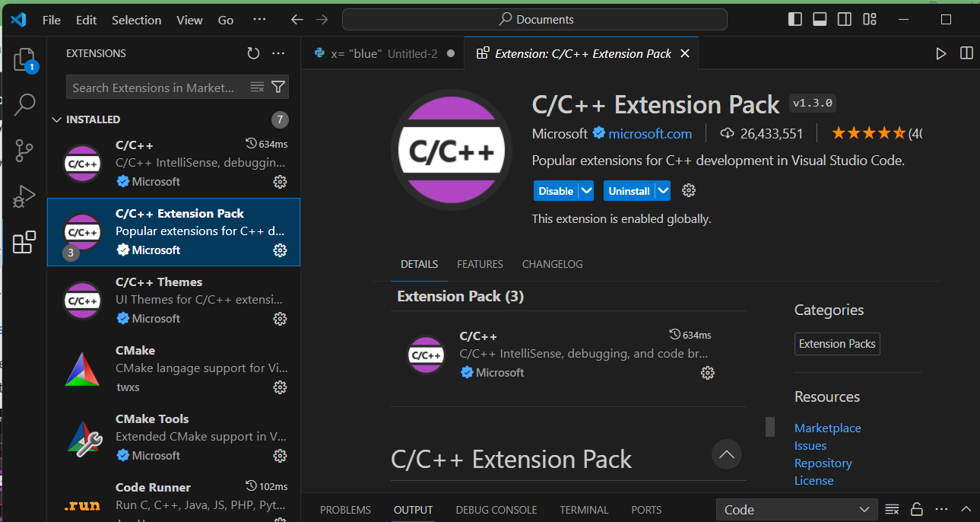Switch to CHANGELOG tab
This screenshot has height=522, width=980.
coord(553,264)
